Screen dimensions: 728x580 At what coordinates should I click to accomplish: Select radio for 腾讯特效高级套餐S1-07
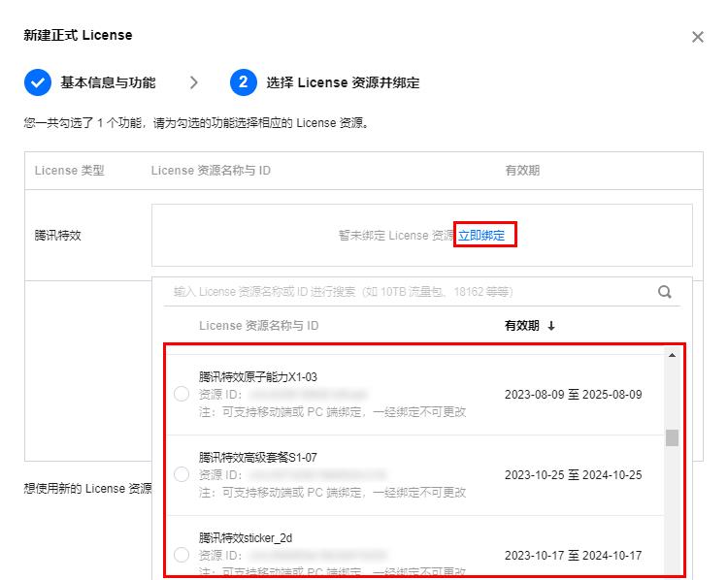[182, 474]
